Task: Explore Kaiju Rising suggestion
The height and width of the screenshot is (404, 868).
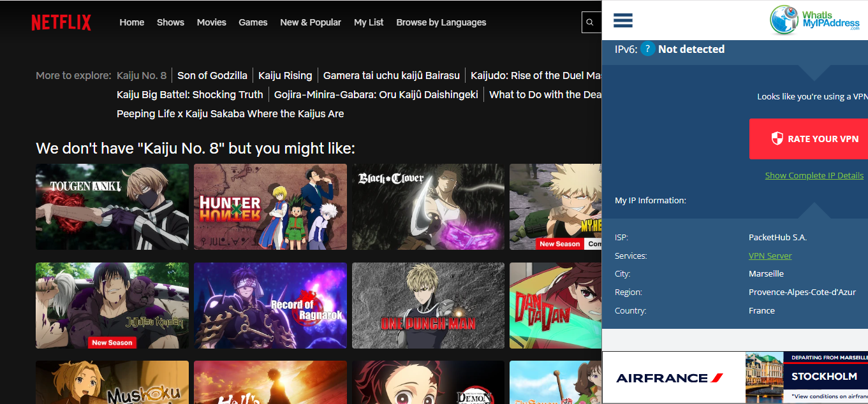Action: tap(285, 75)
